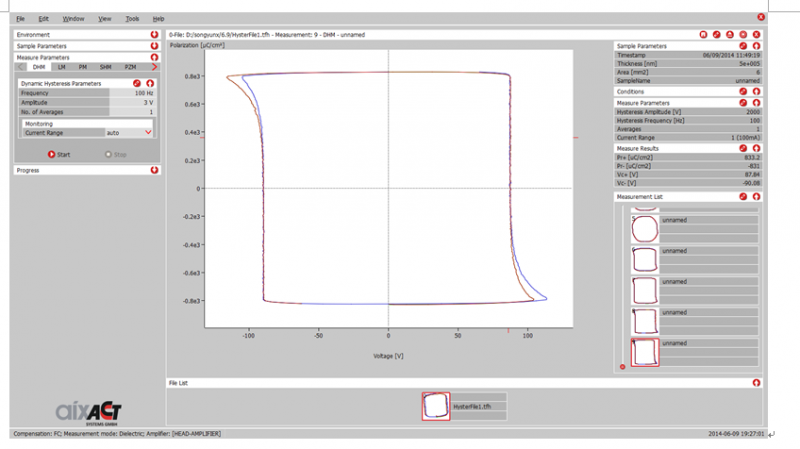Click the Pr+ value 833.2

click(752, 157)
